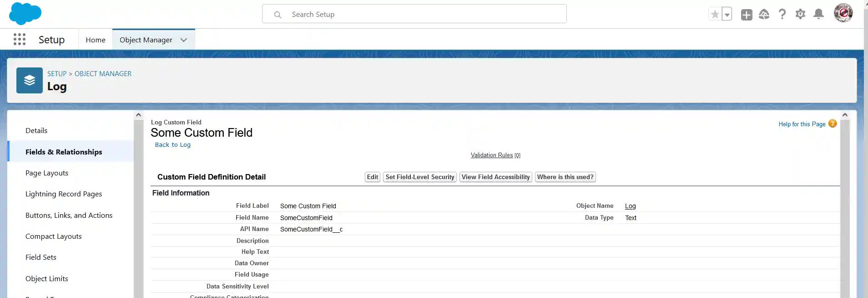Click Where is this used? button
This screenshot has width=868, height=298.
[x=565, y=177]
